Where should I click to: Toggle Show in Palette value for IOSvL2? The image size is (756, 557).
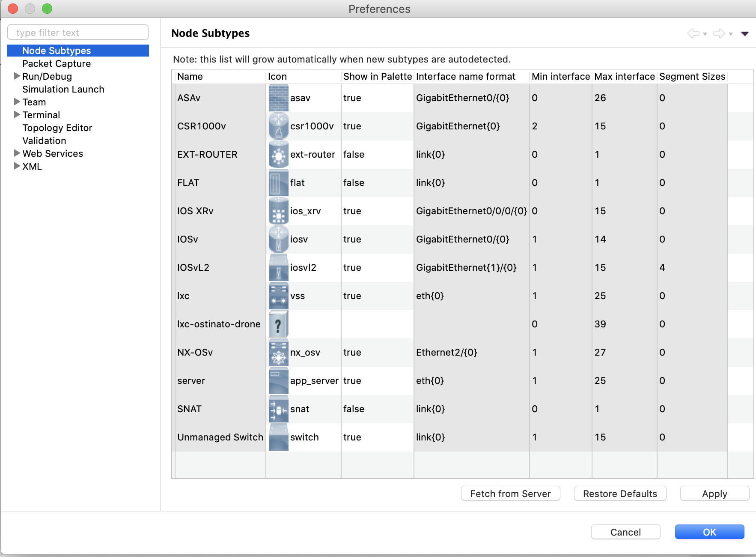click(352, 268)
